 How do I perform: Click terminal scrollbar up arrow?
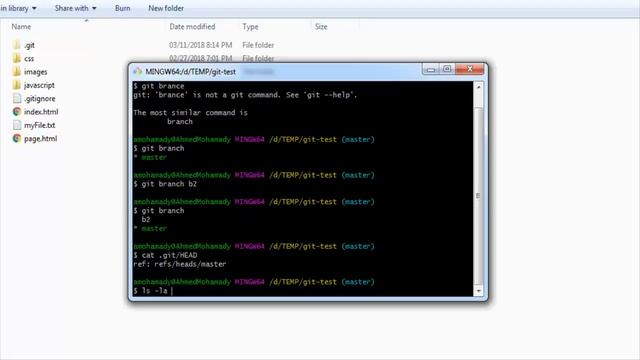[x=478, y=87]
